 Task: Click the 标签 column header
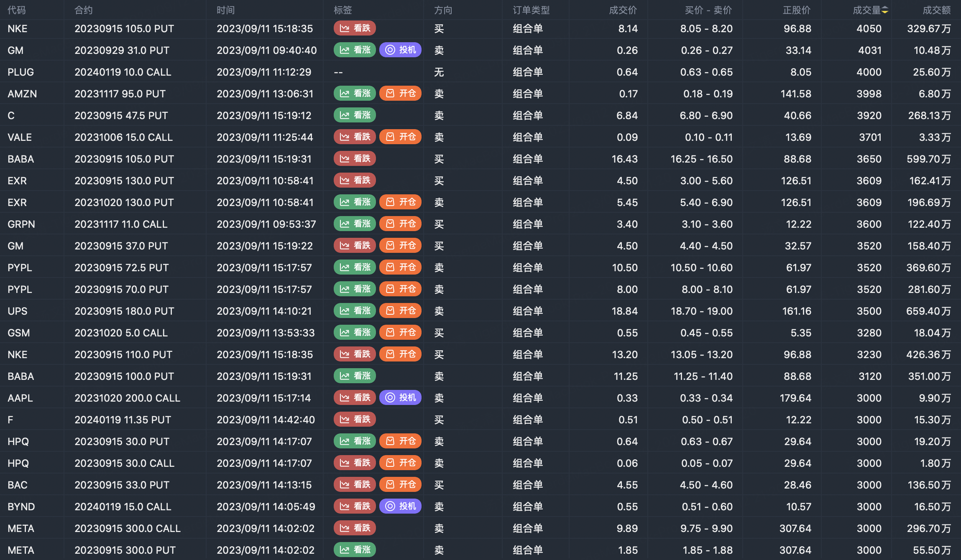343,10
